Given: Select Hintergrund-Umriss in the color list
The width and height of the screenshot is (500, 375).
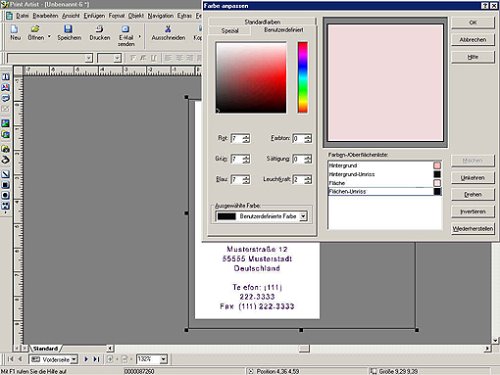Looking at the screenshot, I should (385, 174).
